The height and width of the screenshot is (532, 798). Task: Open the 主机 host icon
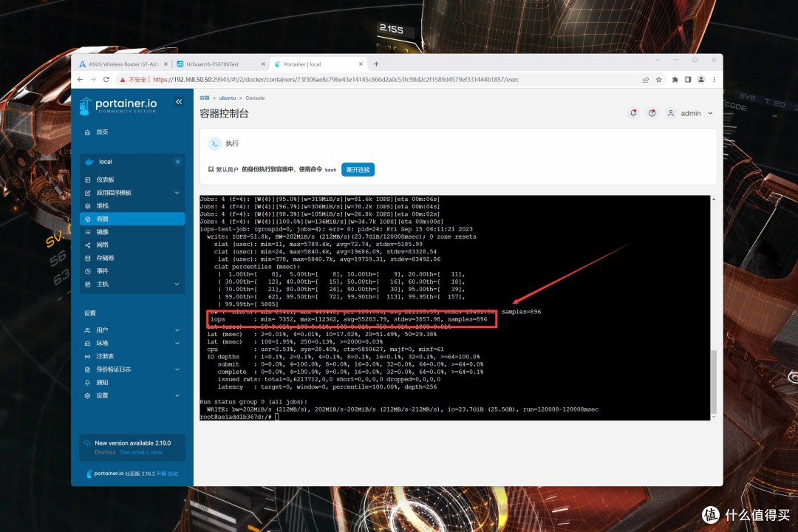point(87,284)
